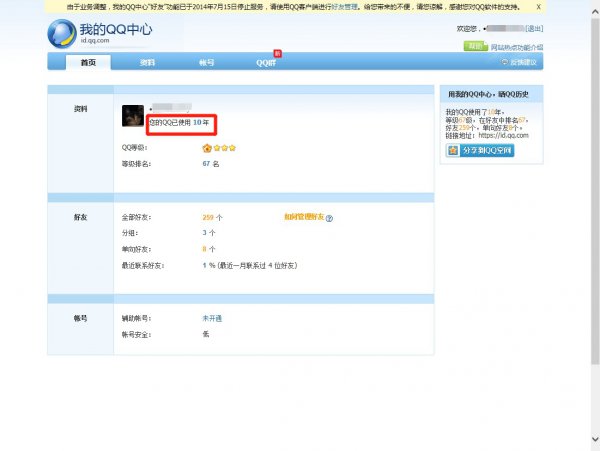The width and height of the screenshot is (600, 451).
Task: Open the 网站热点功能介绍 link
Action: click(x=517, y=47)
